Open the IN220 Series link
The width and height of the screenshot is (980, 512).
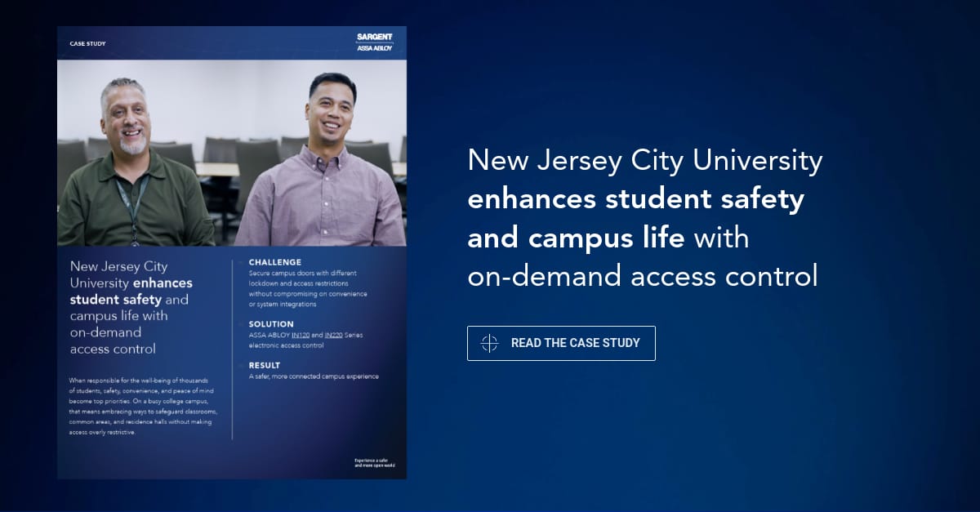coord(333,335)
